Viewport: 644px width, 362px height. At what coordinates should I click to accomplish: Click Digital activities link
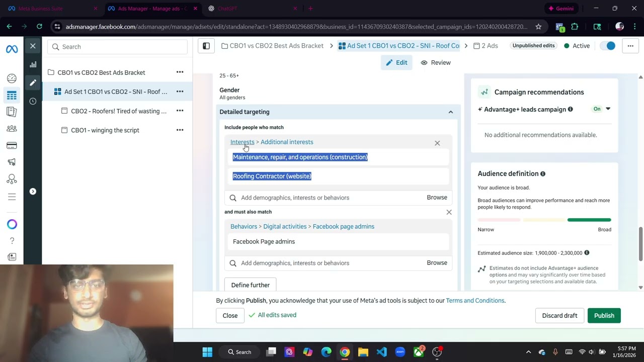(x=285, y=226)
